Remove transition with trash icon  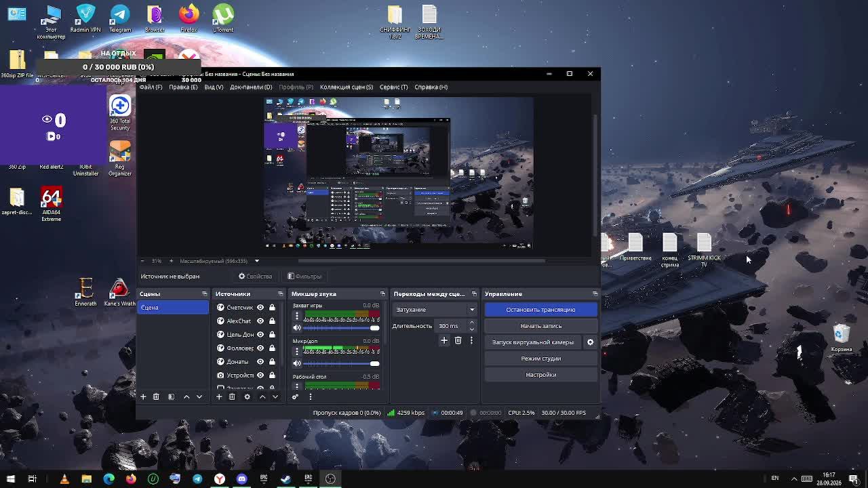[x=458, y=340]
